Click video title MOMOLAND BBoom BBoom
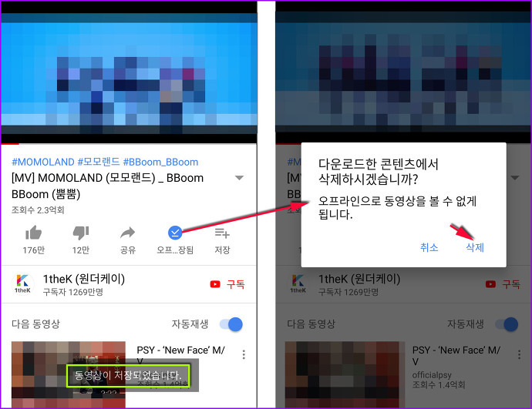 click(107, 186)
